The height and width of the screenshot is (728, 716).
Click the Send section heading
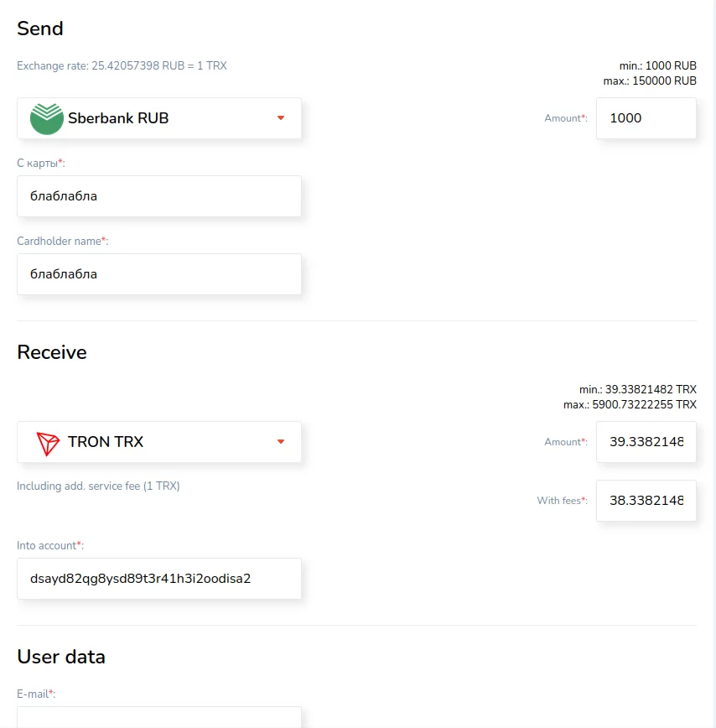[x=40, y=29]
